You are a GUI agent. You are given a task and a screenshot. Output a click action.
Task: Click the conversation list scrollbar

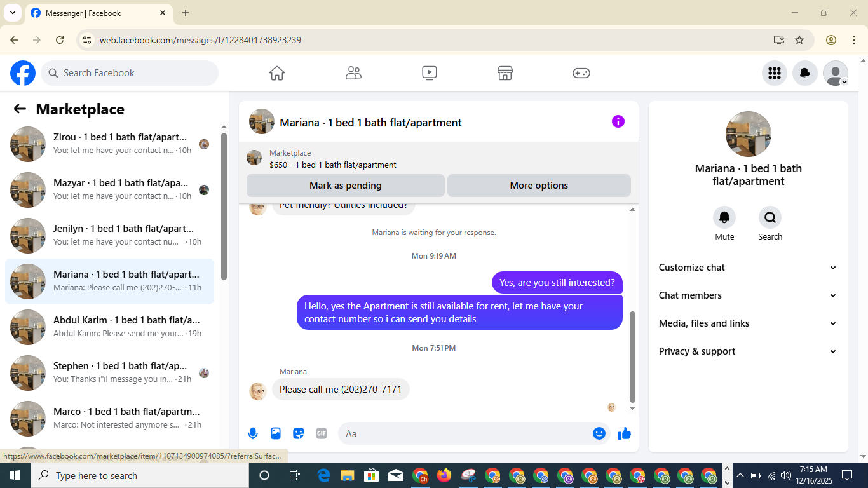tap(224, 206)
